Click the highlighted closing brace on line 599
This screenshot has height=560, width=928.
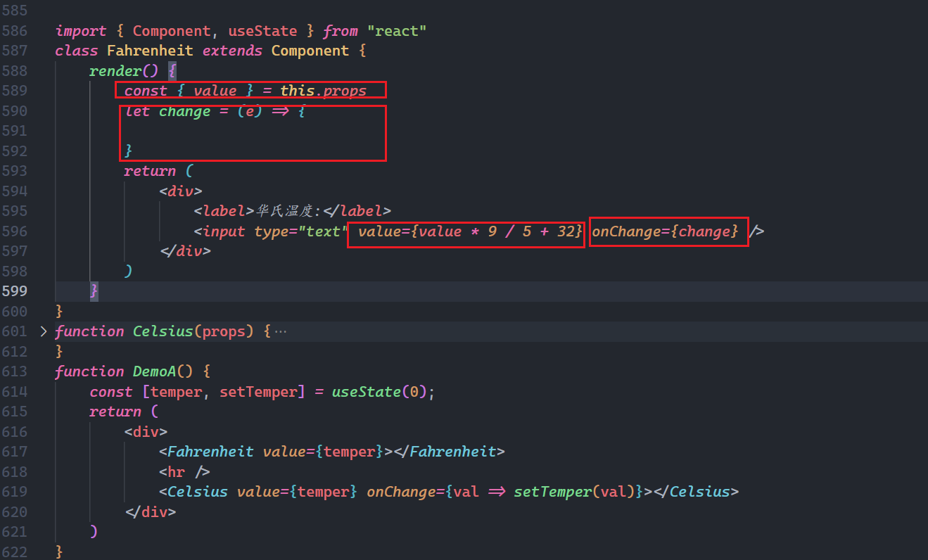pyautogui.click(x=94, y=291)
